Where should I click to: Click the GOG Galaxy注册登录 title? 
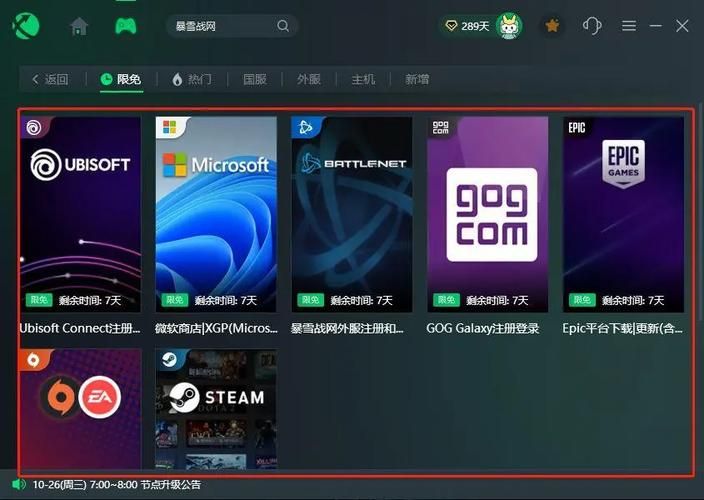(483, 328)
